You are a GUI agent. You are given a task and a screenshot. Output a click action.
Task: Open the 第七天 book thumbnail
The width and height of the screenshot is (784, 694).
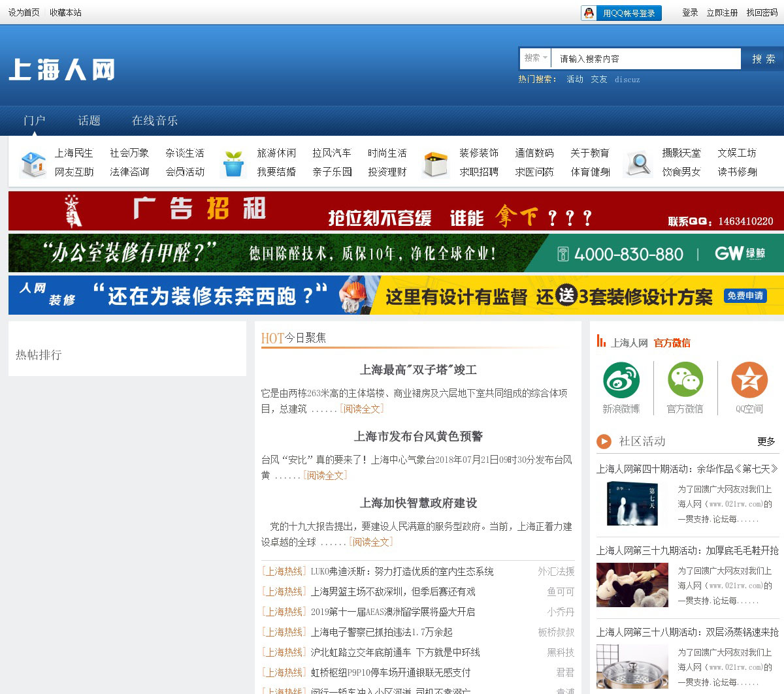tap(632, 503)
